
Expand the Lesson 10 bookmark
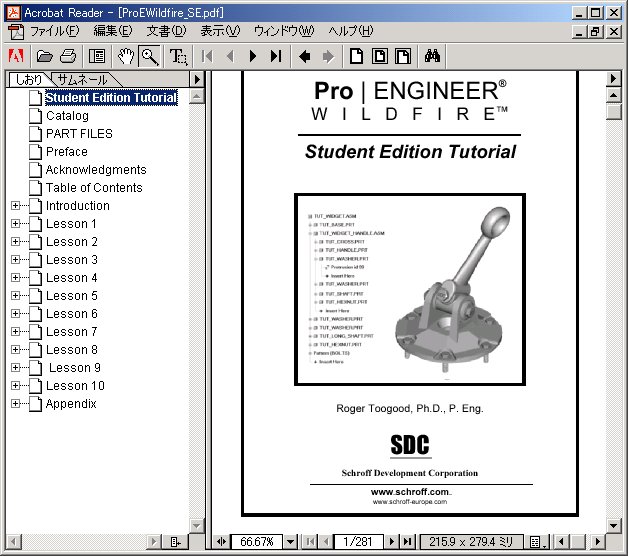coord(15,386)
